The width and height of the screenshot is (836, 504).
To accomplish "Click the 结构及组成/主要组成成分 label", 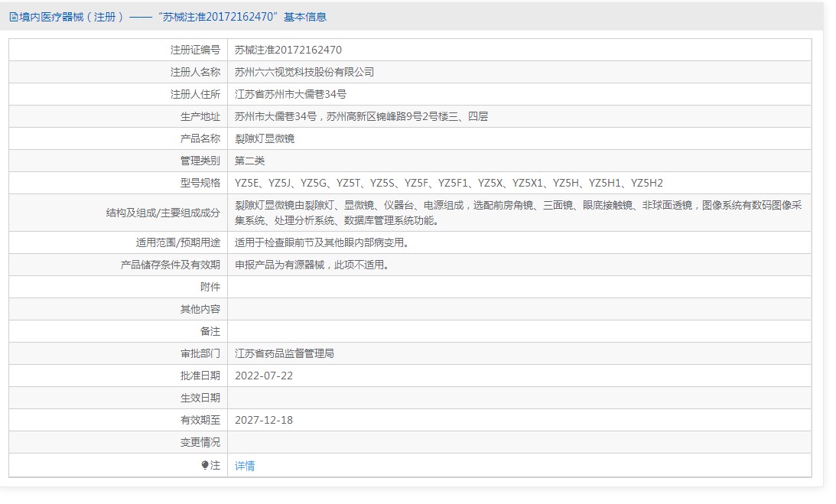I will (x=163, y=213).
